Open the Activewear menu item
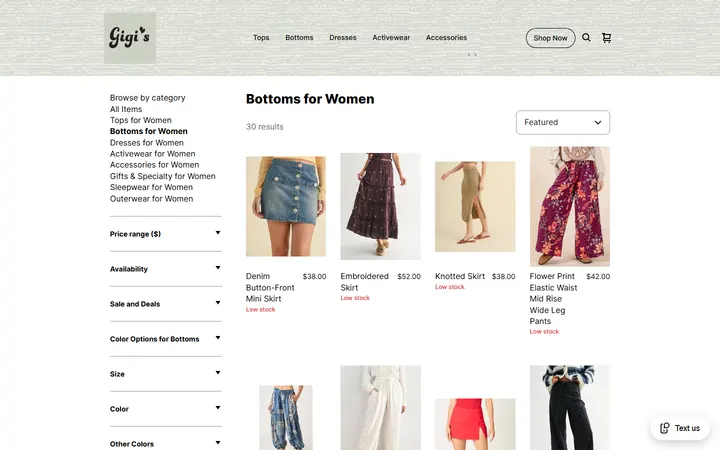The width and height of the screenshot is (720, 450). pos(391,38)
